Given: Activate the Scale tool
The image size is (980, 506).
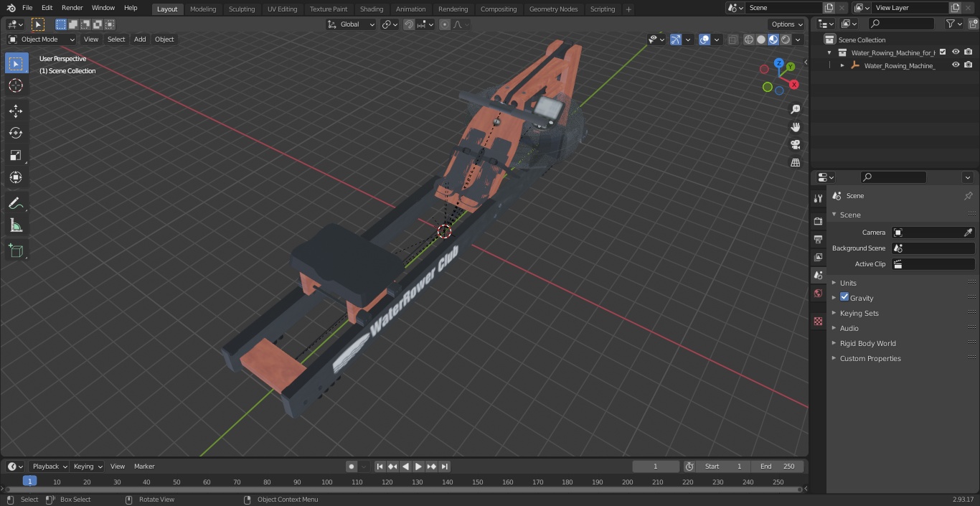Looking at the screenshot, I should point(16,155).
